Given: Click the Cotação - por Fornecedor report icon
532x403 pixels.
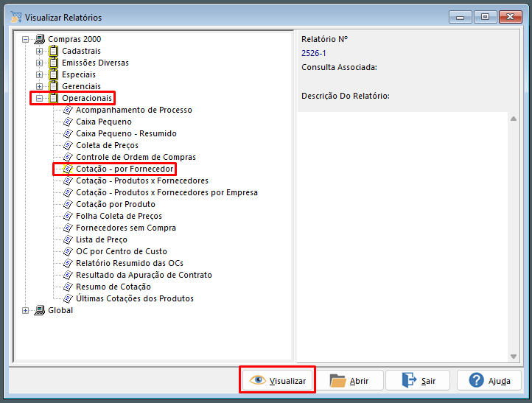Looking at the screenshot, I should pyautogui.click(x=68, y=169).
